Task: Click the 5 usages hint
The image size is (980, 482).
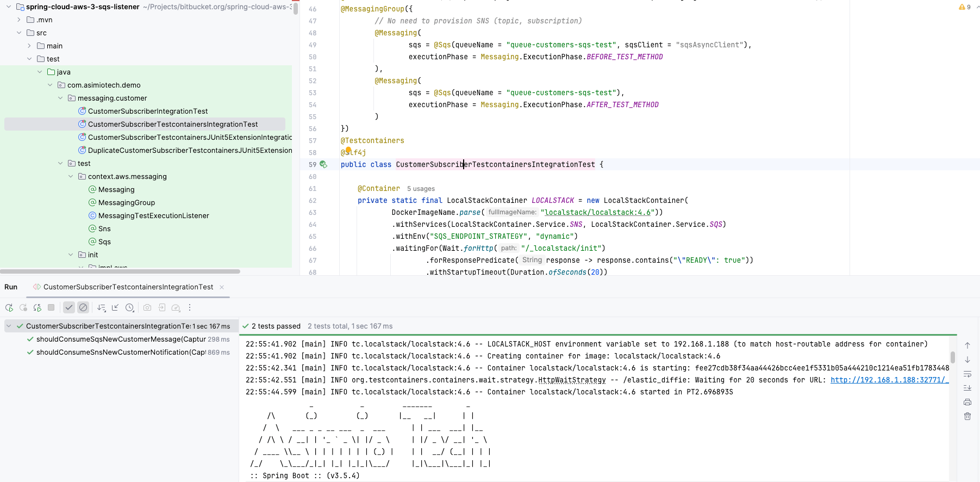Action: 421,189
